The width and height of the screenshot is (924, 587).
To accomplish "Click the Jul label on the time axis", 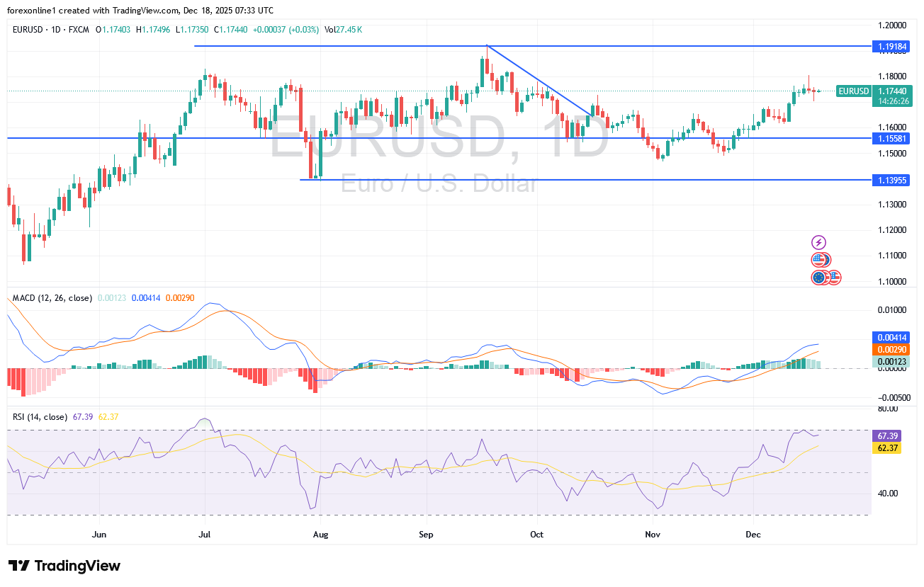I will (x=205, y=535).
